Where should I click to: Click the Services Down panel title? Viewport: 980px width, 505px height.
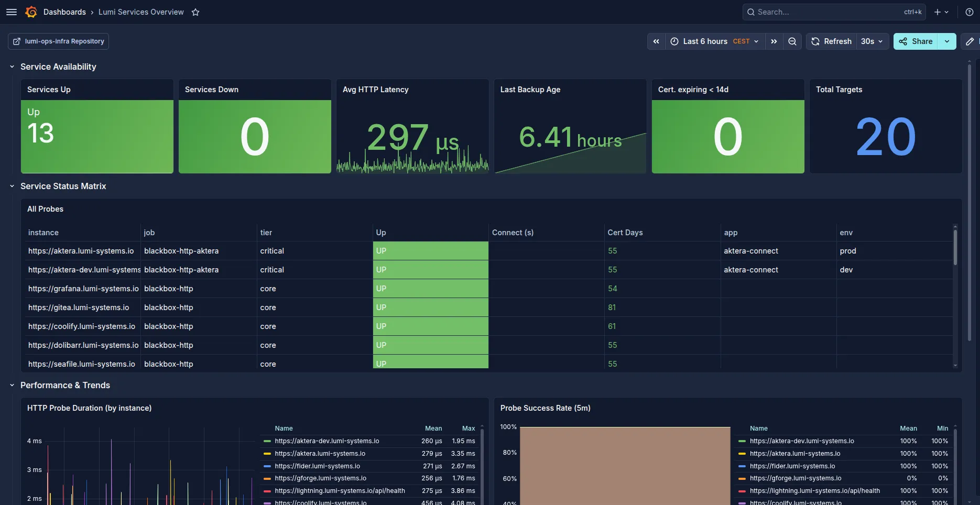click(x=212, y=90)
